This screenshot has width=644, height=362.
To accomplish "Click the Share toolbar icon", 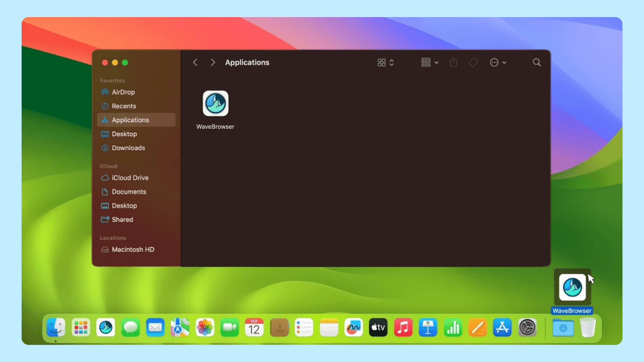I will click(x=453, y=62).
